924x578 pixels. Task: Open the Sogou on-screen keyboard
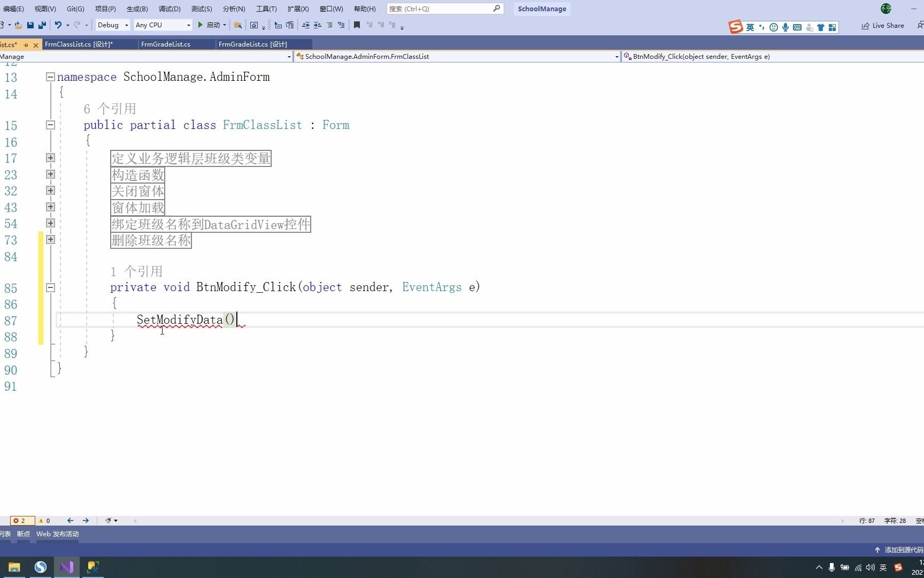tap(797, 27)
